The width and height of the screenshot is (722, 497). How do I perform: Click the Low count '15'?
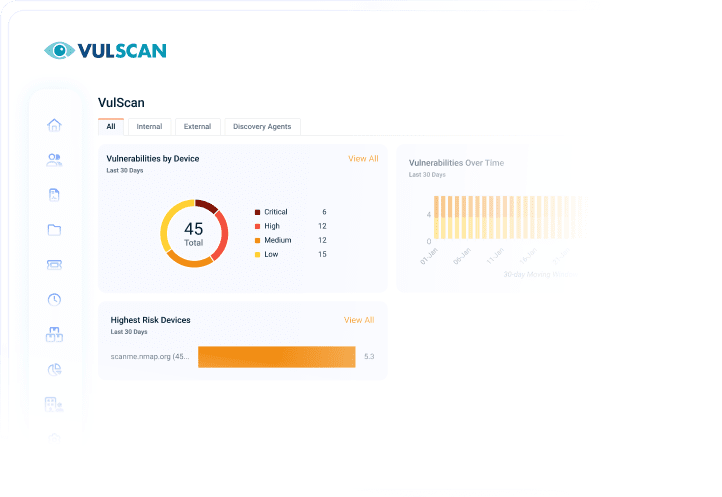[x=322, y=254]
